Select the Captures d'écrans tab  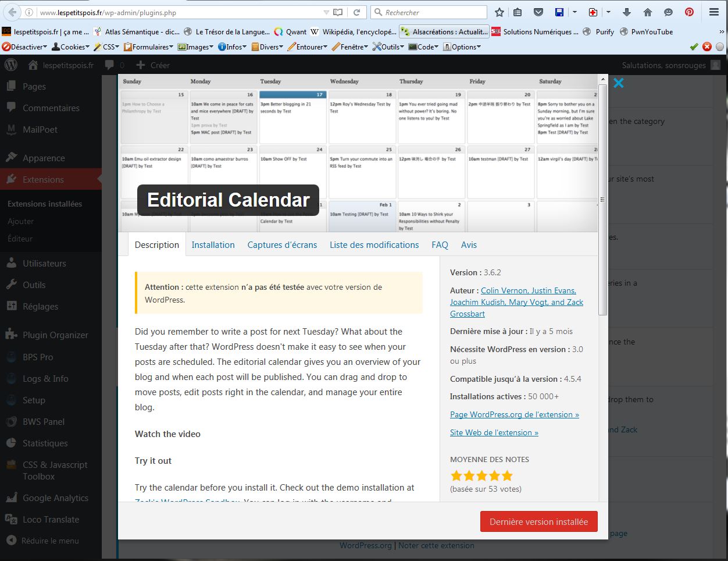coord(282,245)
